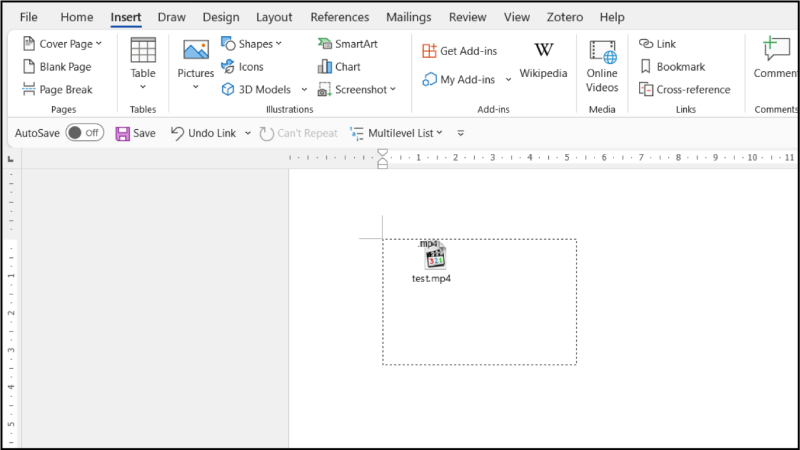Screen dimensions: 800x450
Task: Switch to the Design tab
Action: point(221,17)
